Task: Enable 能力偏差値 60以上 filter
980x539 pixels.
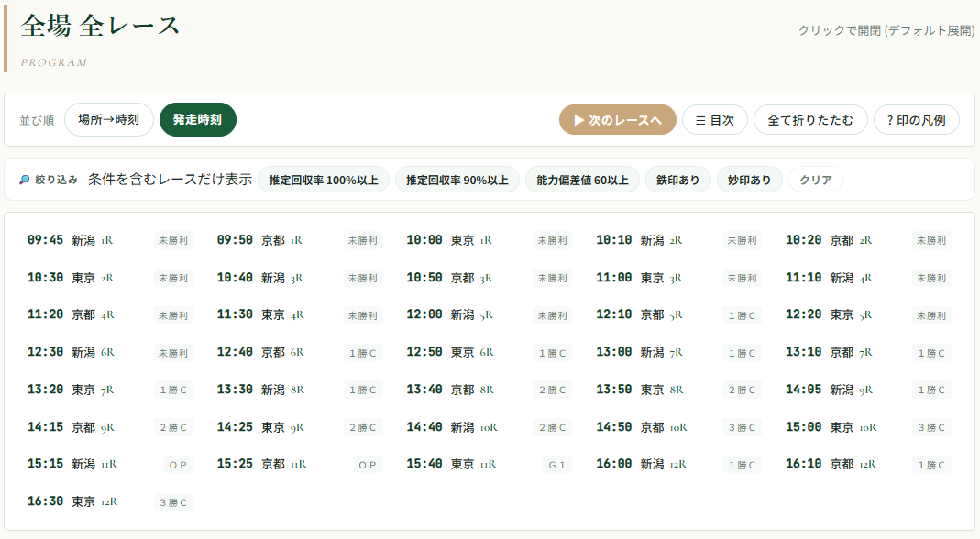Action: tap(582, 180)
